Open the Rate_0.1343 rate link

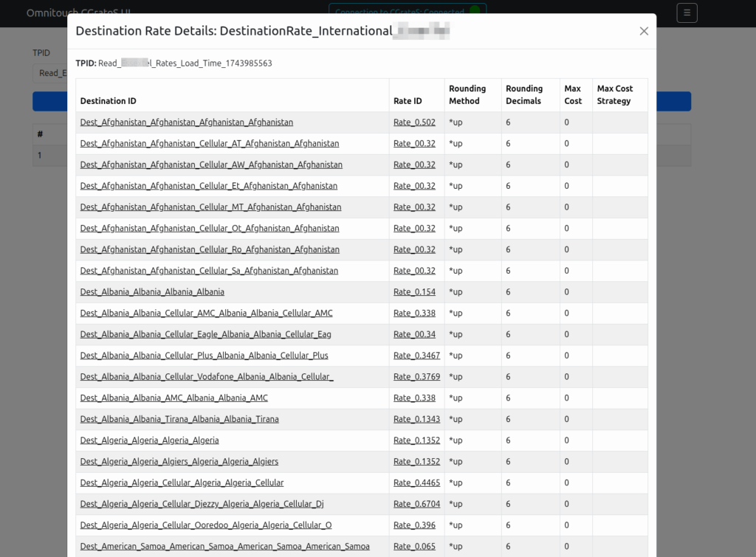(416, 420)
